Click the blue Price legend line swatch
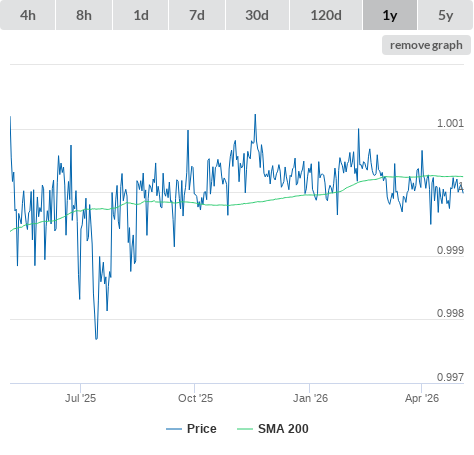 (174, 429)
